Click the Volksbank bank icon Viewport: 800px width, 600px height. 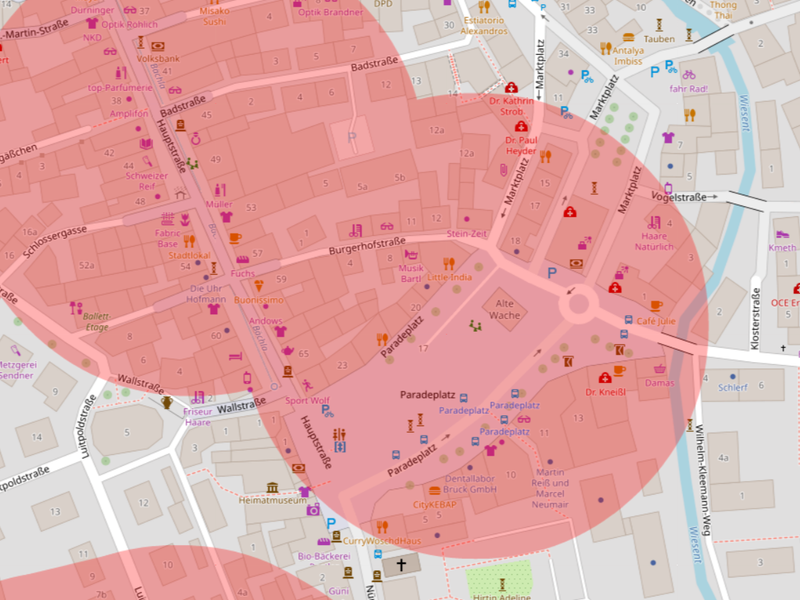(158, 46)
